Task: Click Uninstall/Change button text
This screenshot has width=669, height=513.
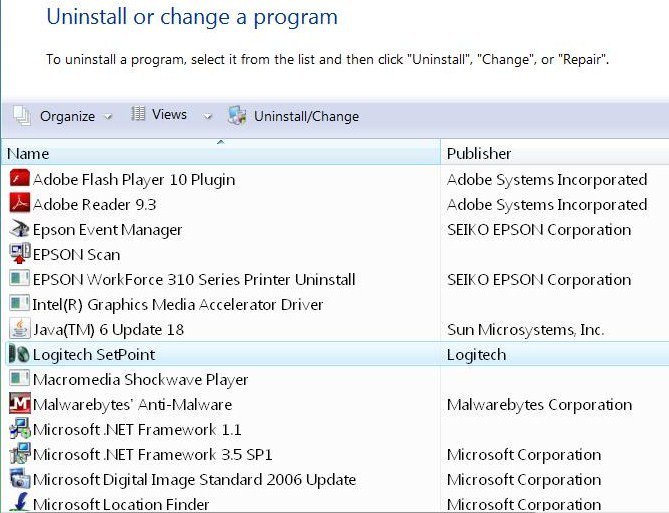Action: (x=306, y=116)
